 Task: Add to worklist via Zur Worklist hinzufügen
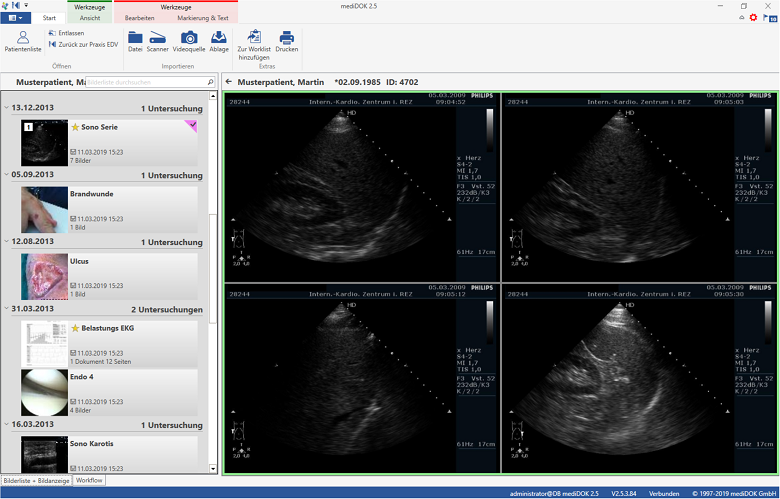[253, 39]
